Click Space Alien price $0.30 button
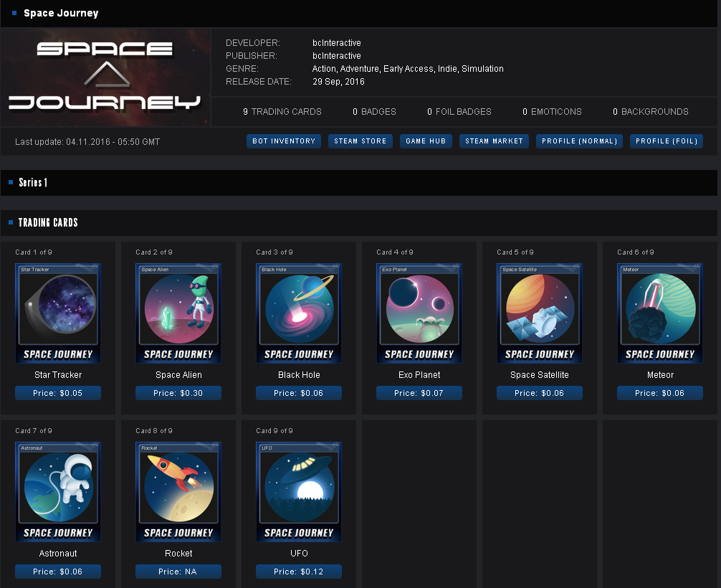The height and width of the screenshot is (588, 721). (178, 393)
